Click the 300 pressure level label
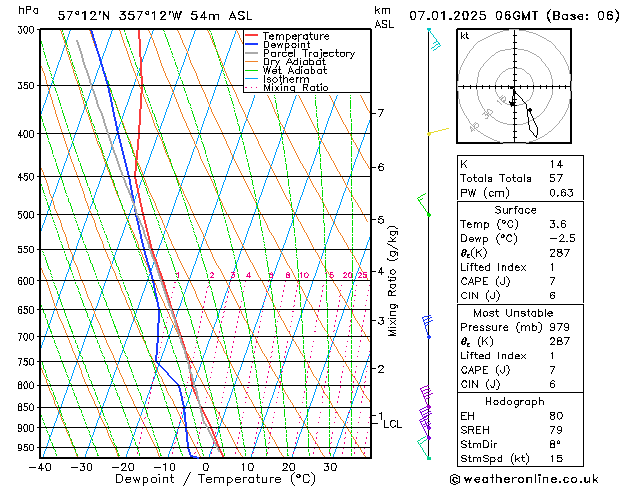 pyautogui.click(x=28, y=30)
